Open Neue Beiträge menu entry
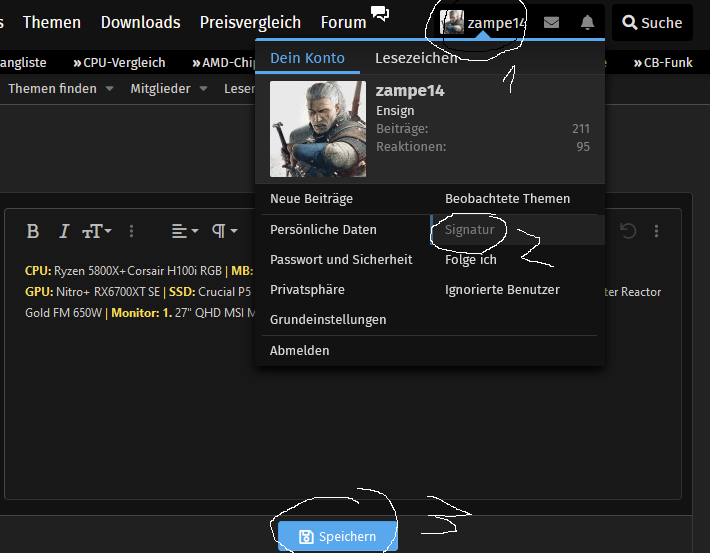Screen dimensions: 710x553 point(311,198)
